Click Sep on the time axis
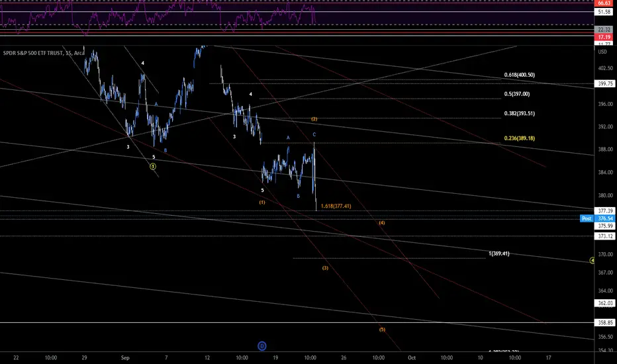Image resolution: width=617 pixels, height=364 pixels. pos(125,357)
